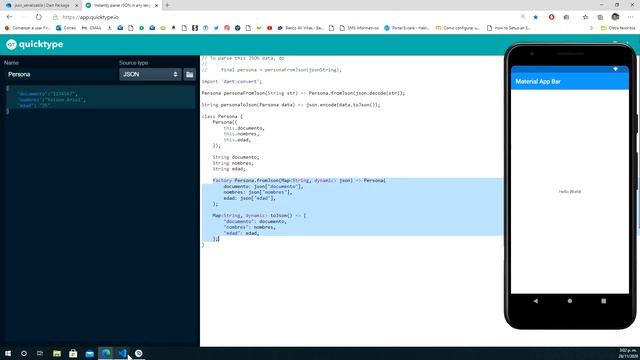The width and height of the screenshot is (640, 360).
Task: Focus the app.quicktype.io address bar
Action: 91,17
